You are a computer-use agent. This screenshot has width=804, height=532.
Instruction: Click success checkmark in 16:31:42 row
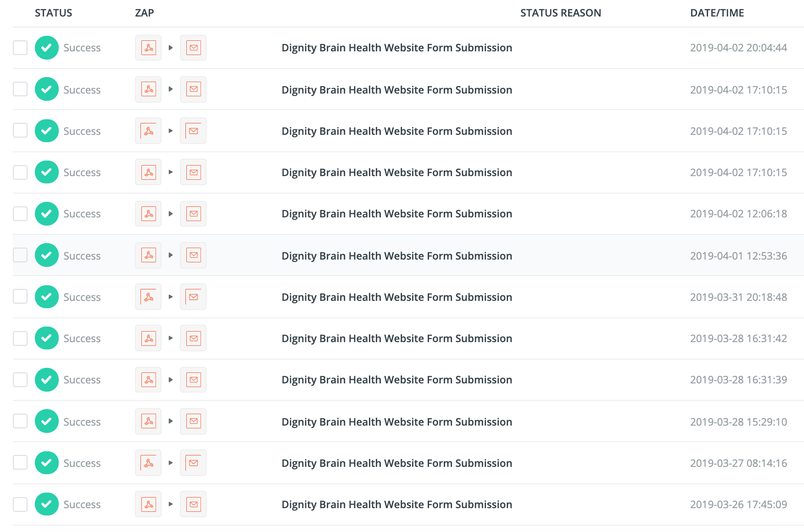47,338
